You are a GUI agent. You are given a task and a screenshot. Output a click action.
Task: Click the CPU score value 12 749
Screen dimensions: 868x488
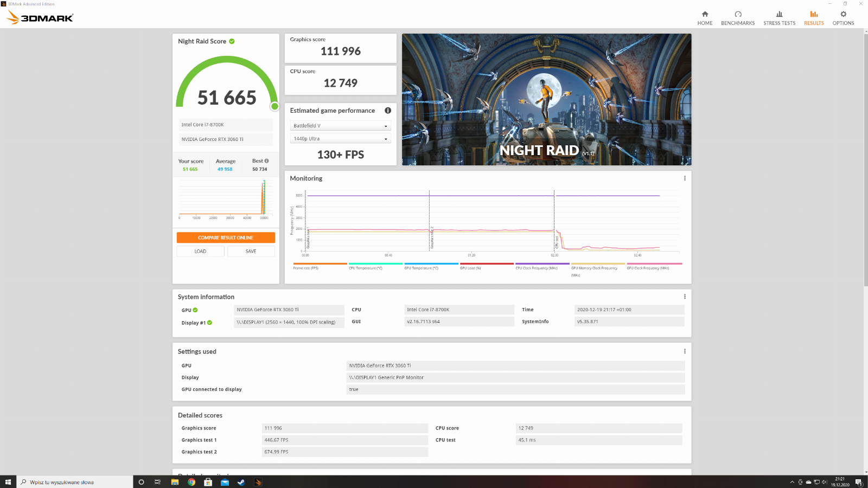[341, 83]
